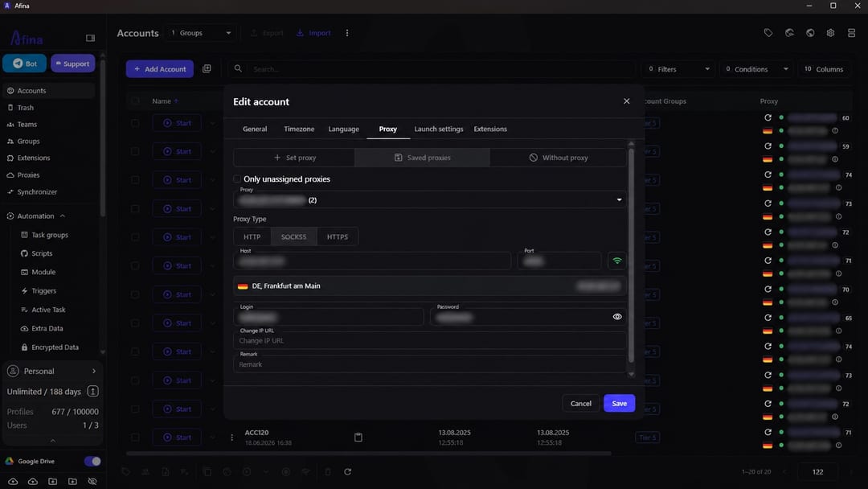868x489 pixels.
Task: Check Only unassigned proxies
Action: (x=237, y=179)
